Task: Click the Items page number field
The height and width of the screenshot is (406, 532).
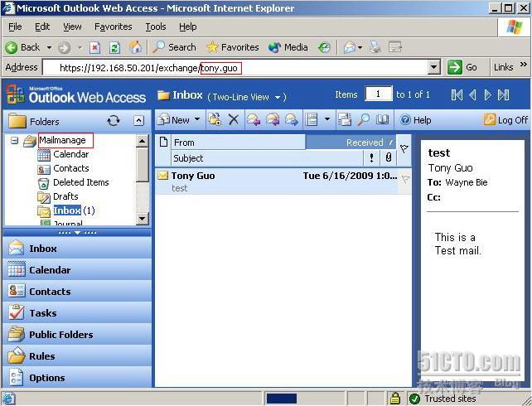Action: pos(379,94)
